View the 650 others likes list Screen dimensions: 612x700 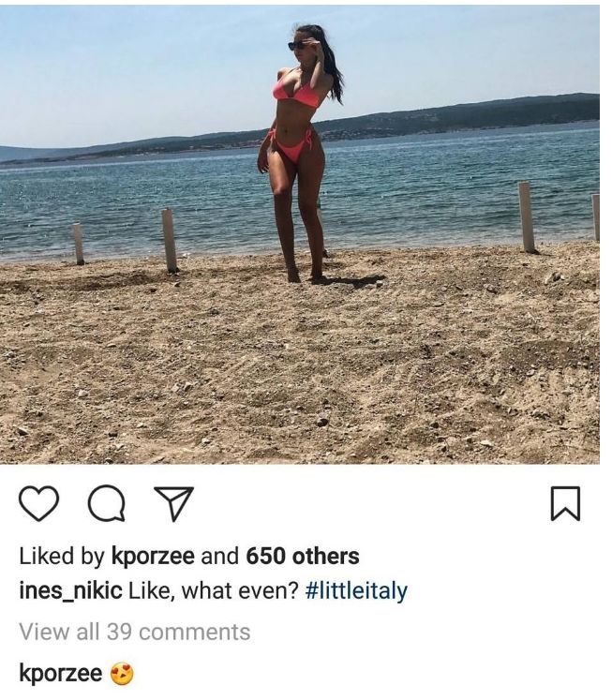click(303, 557)
